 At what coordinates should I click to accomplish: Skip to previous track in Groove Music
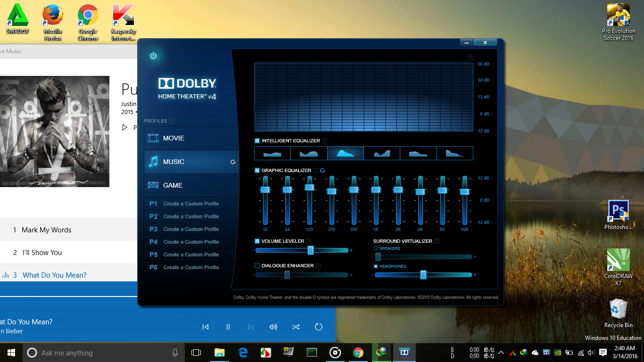pos(206,327)
